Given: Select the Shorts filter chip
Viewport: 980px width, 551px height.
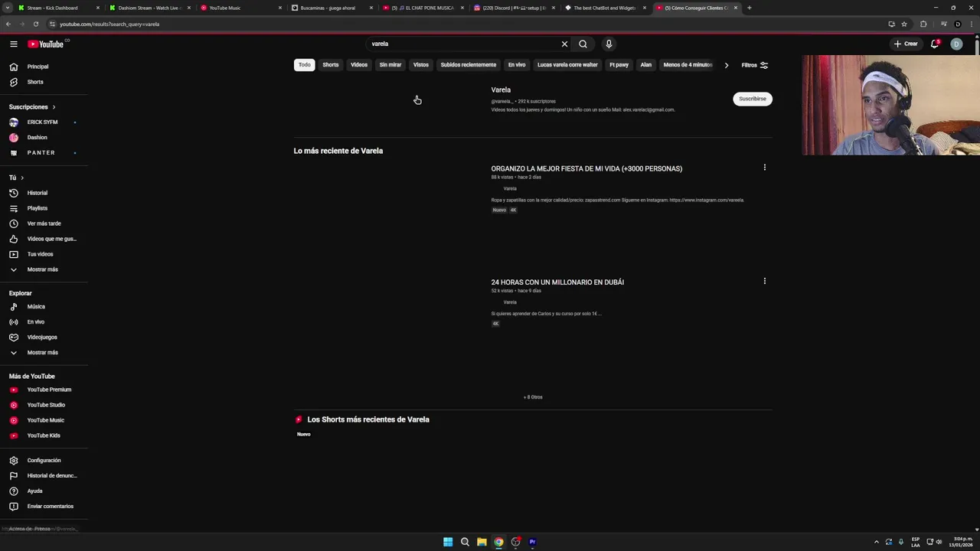Looking at the screenshot, I should pos(331,65).
